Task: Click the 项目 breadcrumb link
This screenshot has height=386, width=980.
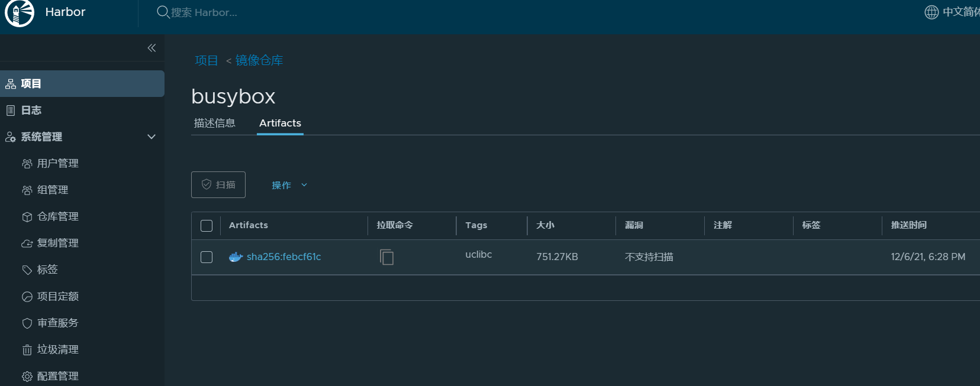Action: tap(207, 60)
